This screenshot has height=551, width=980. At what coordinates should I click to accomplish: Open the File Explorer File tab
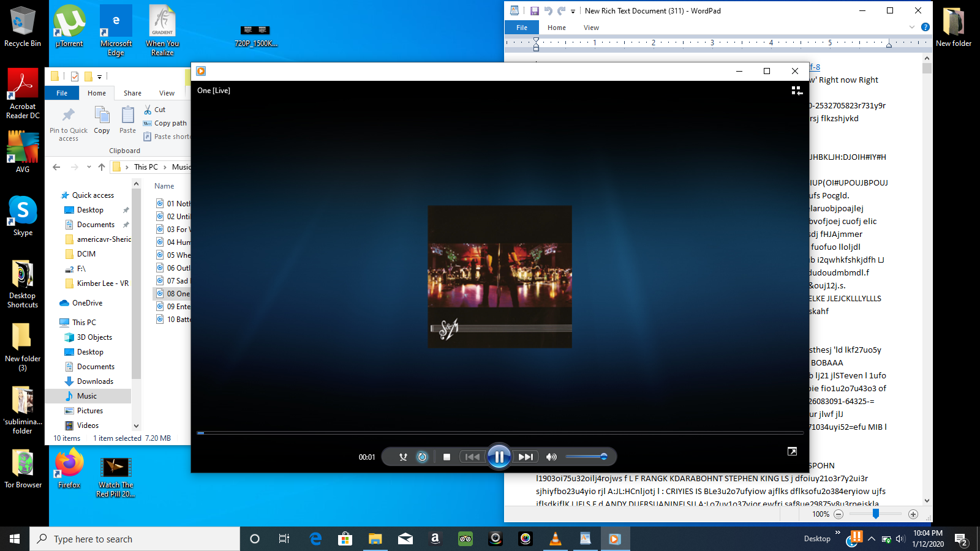coord(62,93)
